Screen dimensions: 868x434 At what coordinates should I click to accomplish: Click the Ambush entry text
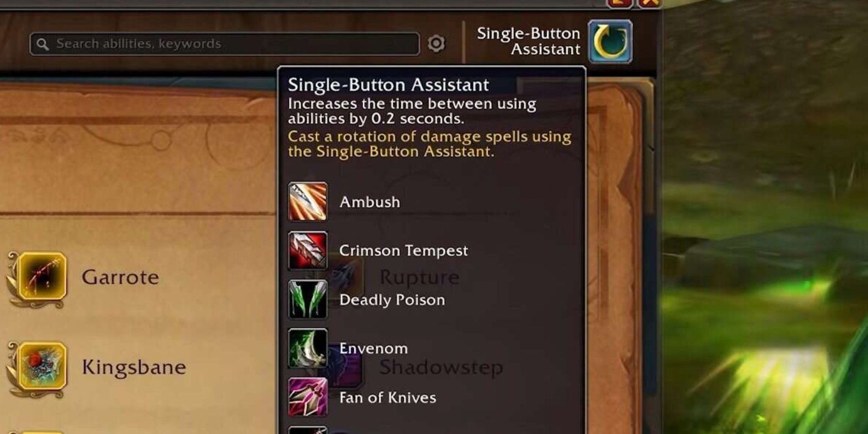point(370,202)
